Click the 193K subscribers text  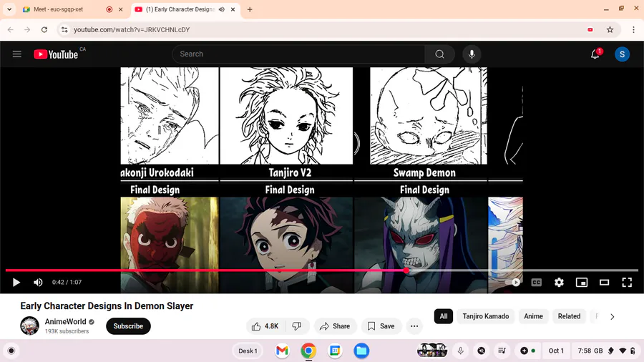[x=67, y=331]
